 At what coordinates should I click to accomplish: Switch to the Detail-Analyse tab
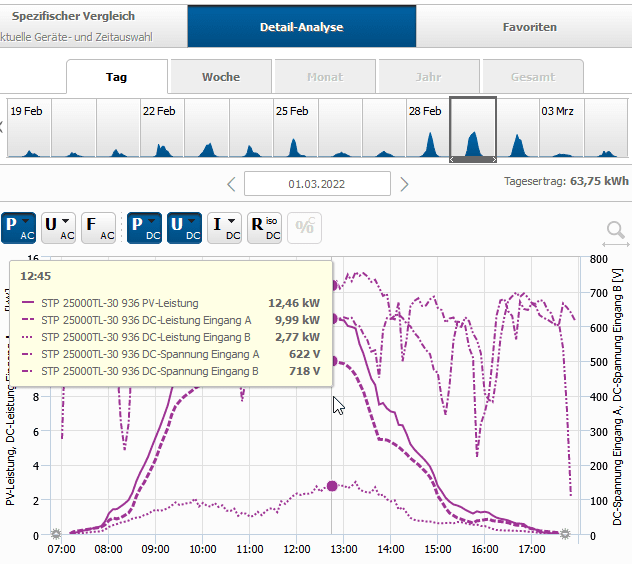301,27
